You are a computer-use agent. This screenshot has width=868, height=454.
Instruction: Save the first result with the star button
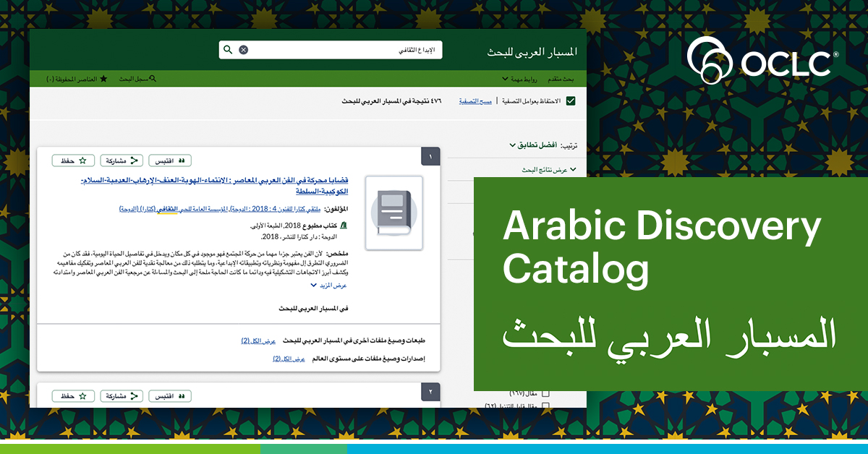pyautogui.click(x=73, y=160)
